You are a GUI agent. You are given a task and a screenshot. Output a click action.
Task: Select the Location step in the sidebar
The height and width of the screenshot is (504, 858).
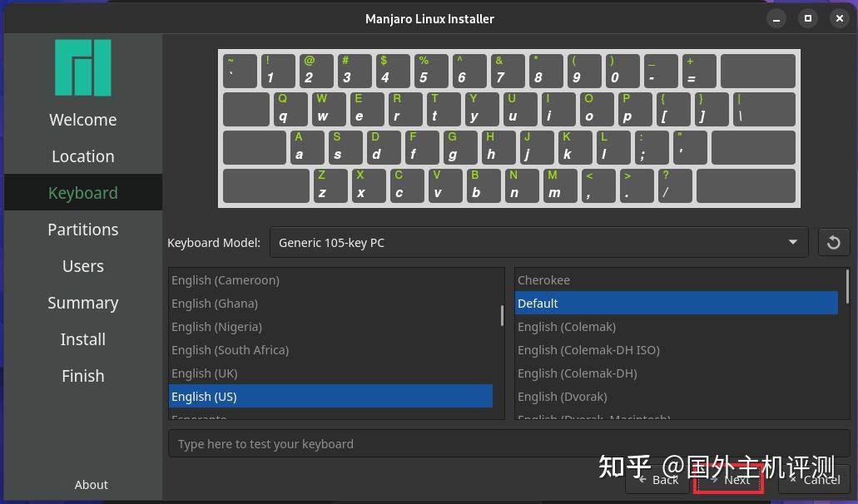pos(82,156)
